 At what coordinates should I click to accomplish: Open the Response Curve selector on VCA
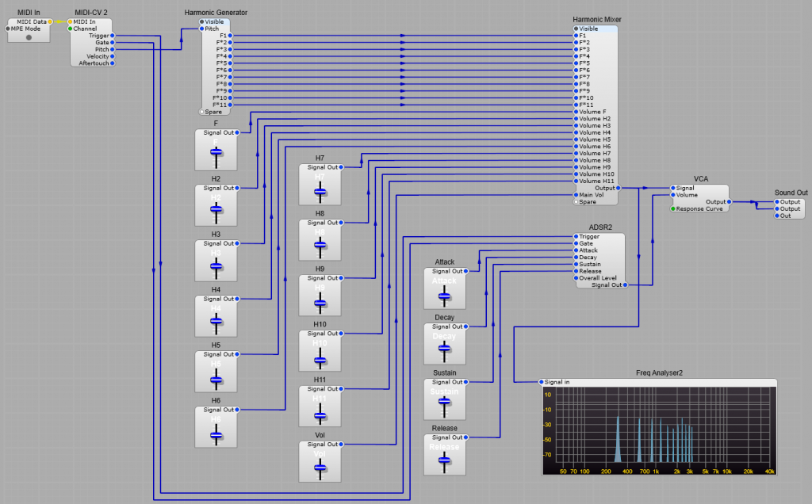coord(673,208)
